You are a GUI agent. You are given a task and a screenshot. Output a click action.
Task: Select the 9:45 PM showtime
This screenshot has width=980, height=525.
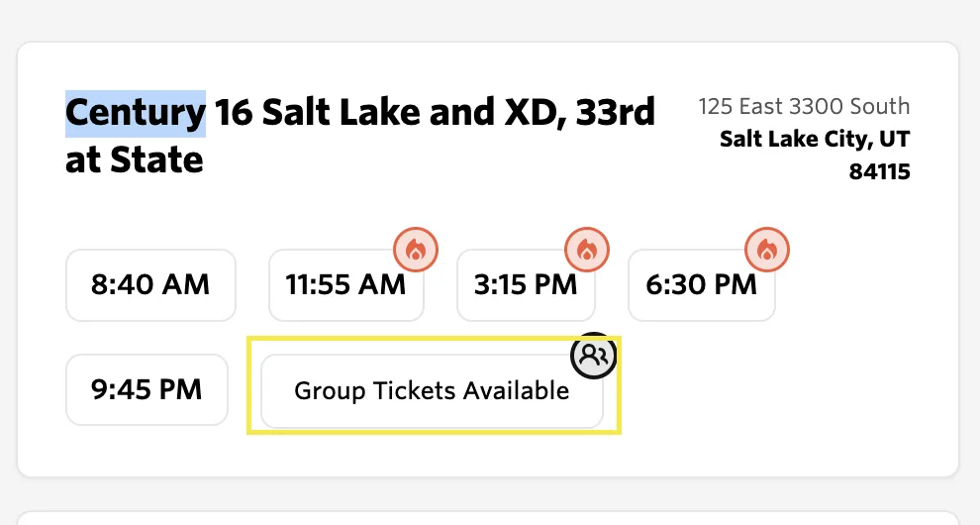tap(147, 390)
